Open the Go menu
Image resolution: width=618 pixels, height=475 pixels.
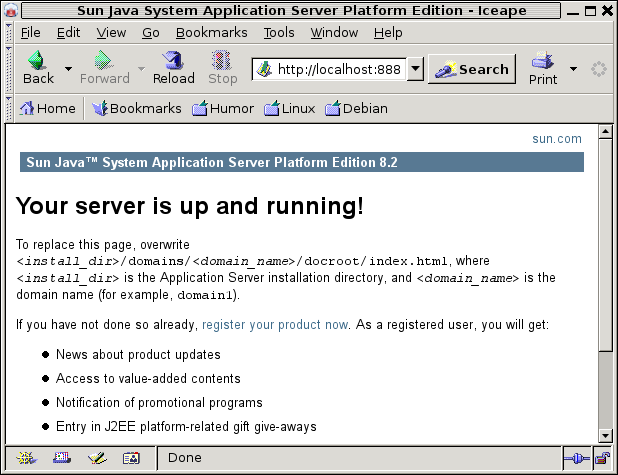[x=151, y=32]
